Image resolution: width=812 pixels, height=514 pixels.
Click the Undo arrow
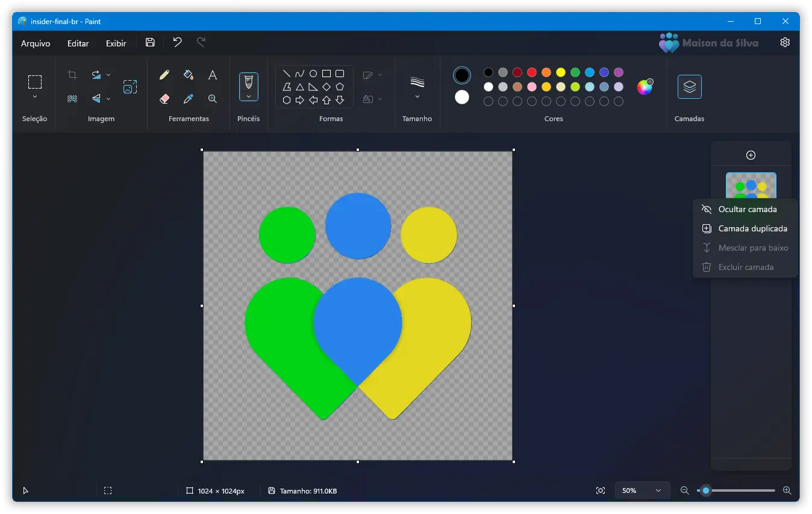pyautogui.click(x=177, y=43)
